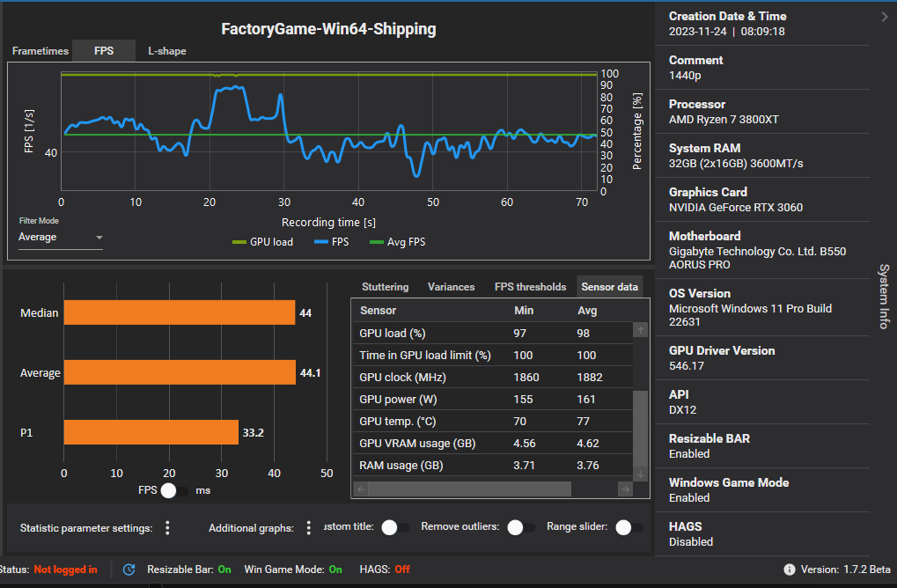The width and height of the screenshot is (897, 588).
Task: Click 'AMD Ryzen 7 3800XT' processor text
Action: coord(724,120)
